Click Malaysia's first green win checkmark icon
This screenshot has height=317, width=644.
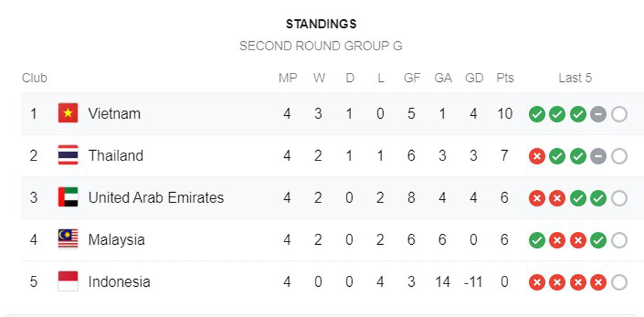coord(537,240)
